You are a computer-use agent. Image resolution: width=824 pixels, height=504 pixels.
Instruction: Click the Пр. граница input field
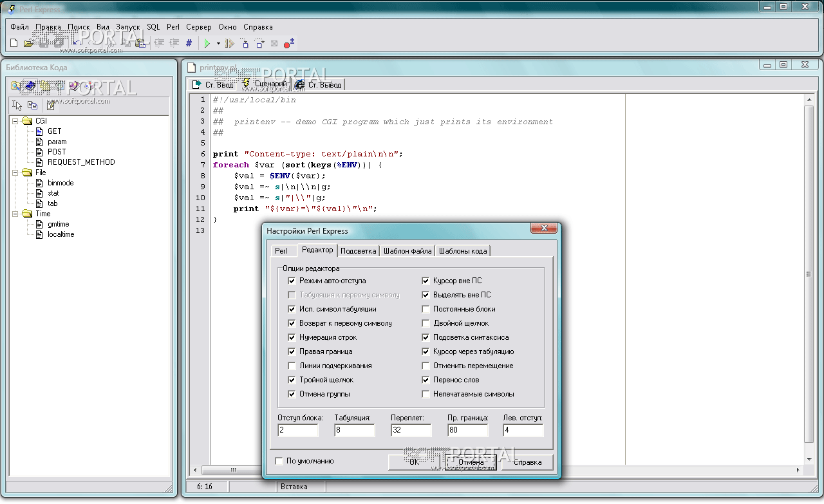(468, 430)
